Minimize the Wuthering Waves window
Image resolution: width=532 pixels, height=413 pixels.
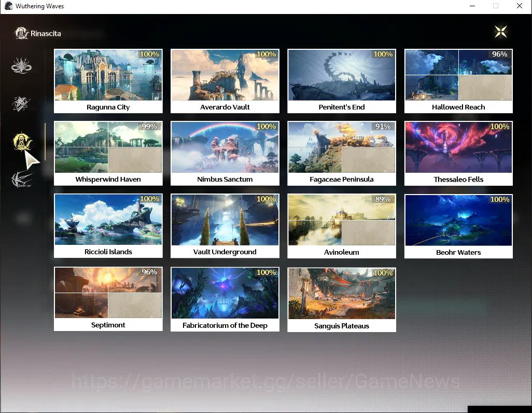472,6
